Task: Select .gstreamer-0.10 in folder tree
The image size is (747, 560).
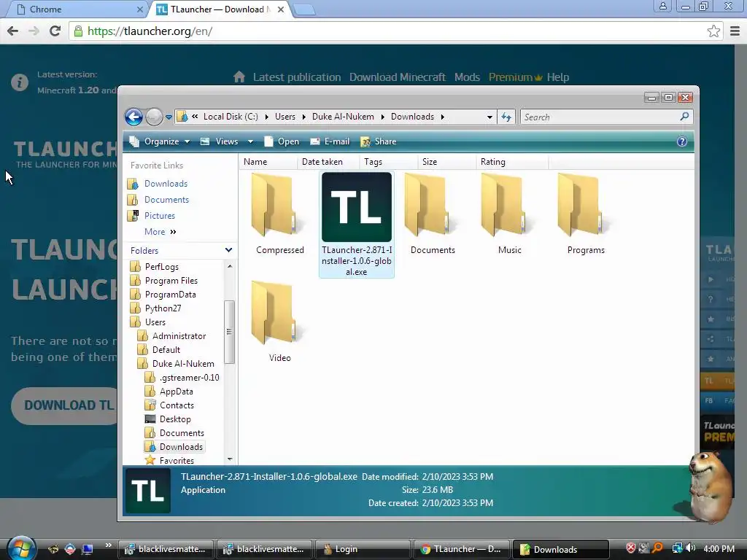Action: [189, 378]
